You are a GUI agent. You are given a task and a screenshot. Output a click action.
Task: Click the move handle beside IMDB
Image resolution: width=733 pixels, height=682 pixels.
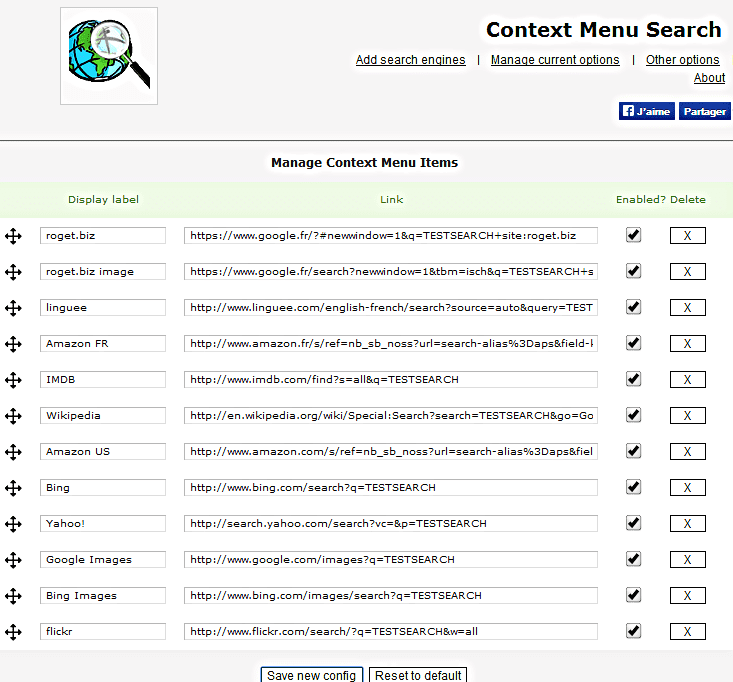pos(13,380)
